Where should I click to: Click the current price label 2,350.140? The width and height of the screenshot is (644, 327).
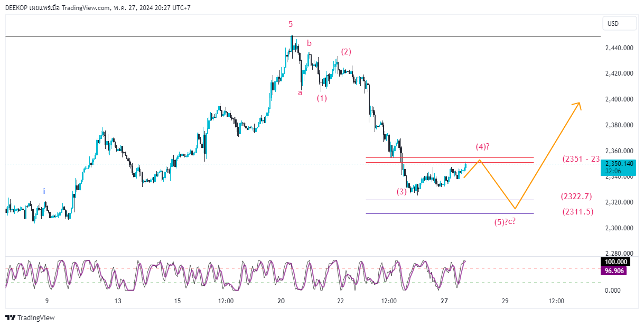pyautogui.click(x=619, y=164)
